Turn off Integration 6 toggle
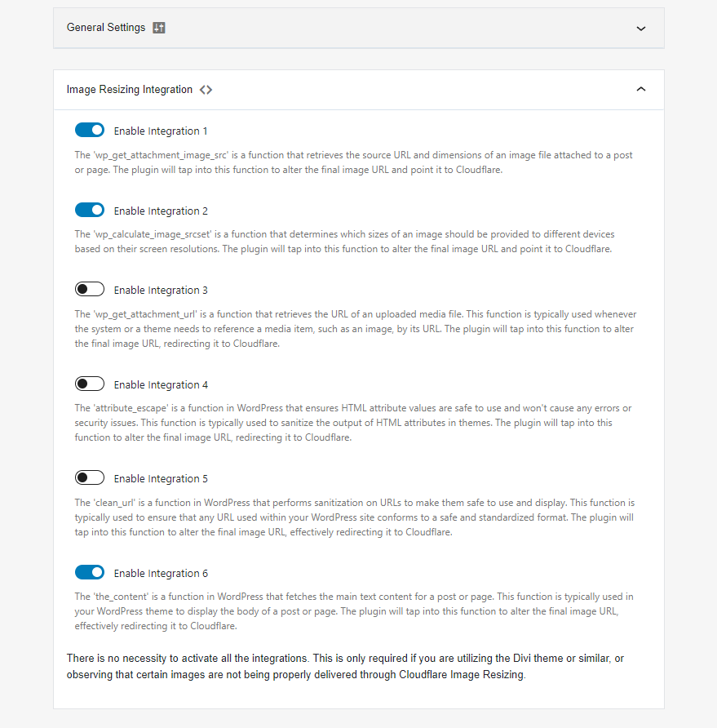The height and width of the screenshot is (728, 717). [x=90, y=572]
